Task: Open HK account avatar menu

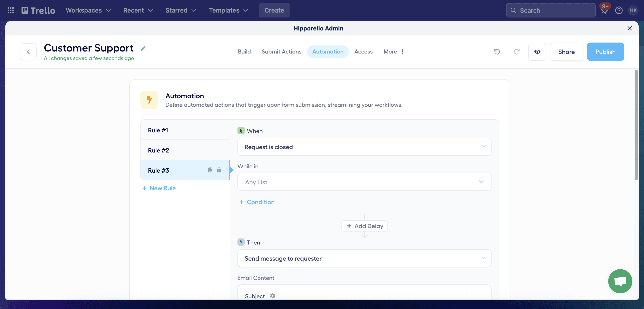Action: (633, 10)
